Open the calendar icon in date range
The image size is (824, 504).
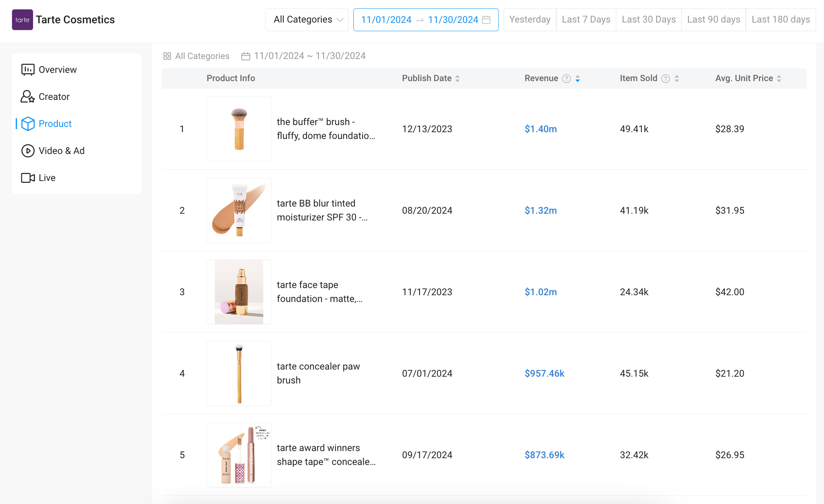(x=486, y=20)
